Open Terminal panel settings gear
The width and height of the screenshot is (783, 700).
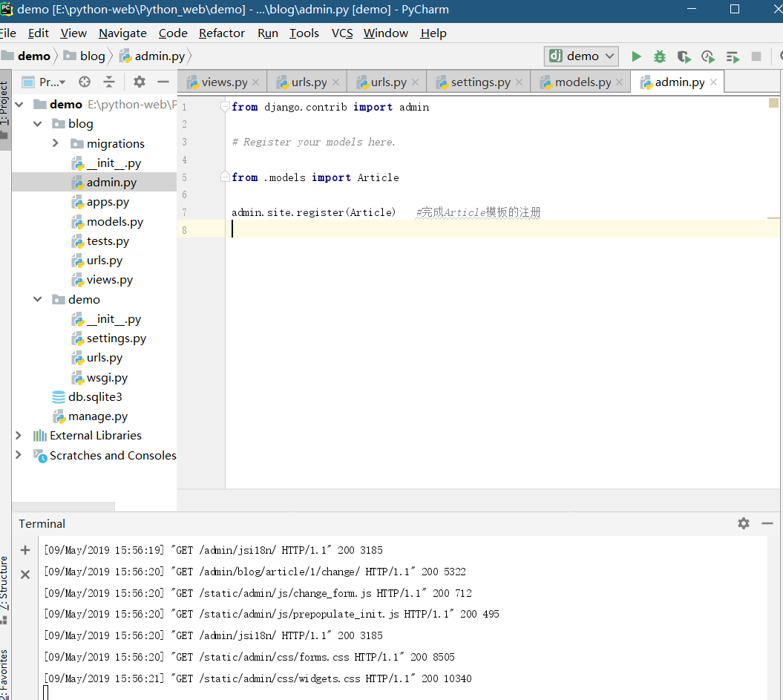pos(744,523)
